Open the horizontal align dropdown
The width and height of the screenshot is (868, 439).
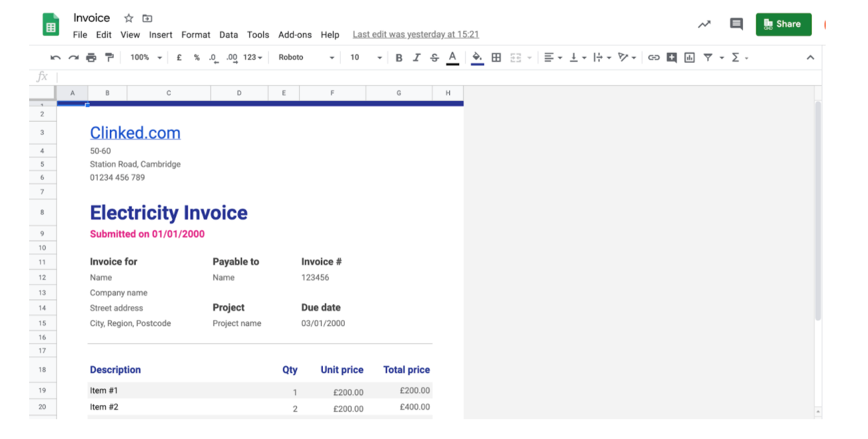click(553, 58)
